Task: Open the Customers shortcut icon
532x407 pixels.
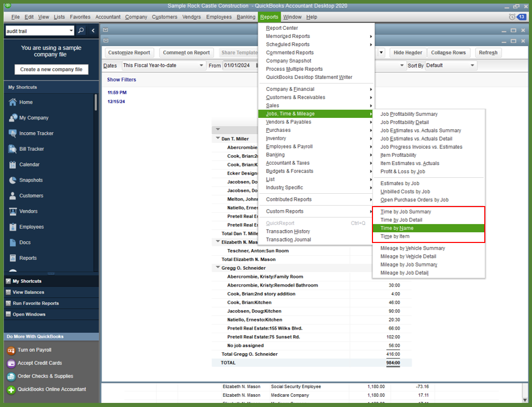Action: point(12,195)
